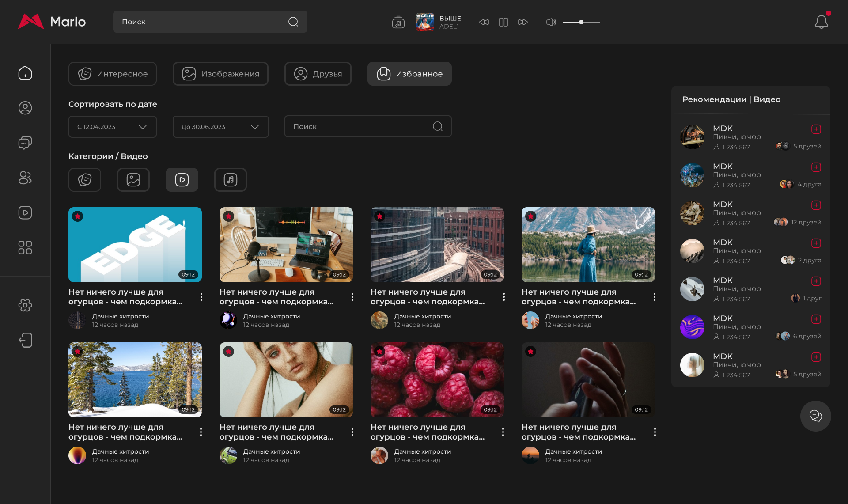Open the floating chat bubble button
The height and width of the screenshot is (504, 848).
(x=815, y=416)
